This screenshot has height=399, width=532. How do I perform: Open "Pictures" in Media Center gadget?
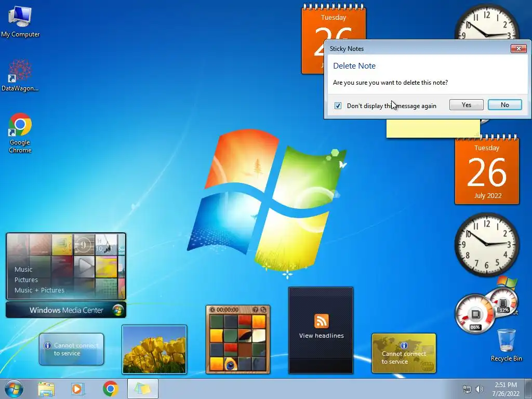coord(26,280)
